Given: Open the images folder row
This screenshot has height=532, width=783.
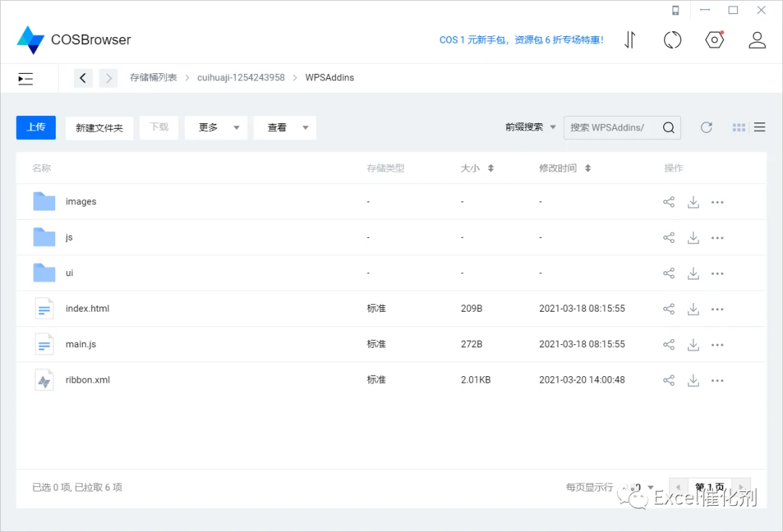Looking at the screenshot, I should 391,201.
